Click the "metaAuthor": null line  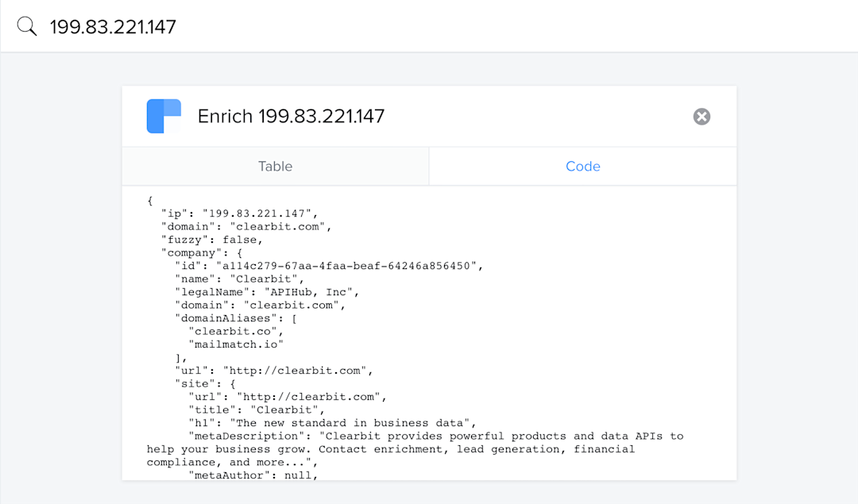[x=253, y=475]
